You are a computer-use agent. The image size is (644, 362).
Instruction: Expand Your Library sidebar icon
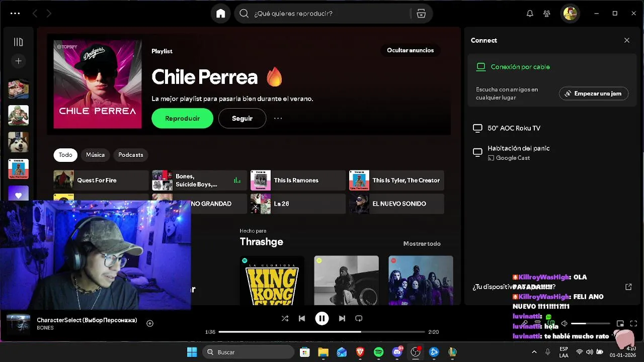point(18,42)
